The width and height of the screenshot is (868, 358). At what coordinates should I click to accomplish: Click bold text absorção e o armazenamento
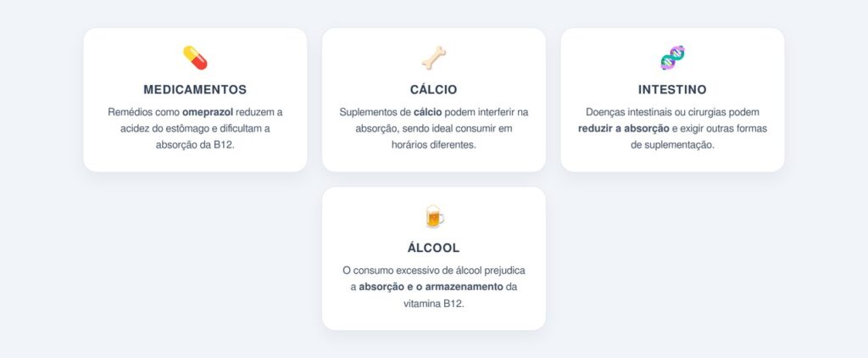coord(431,287)
